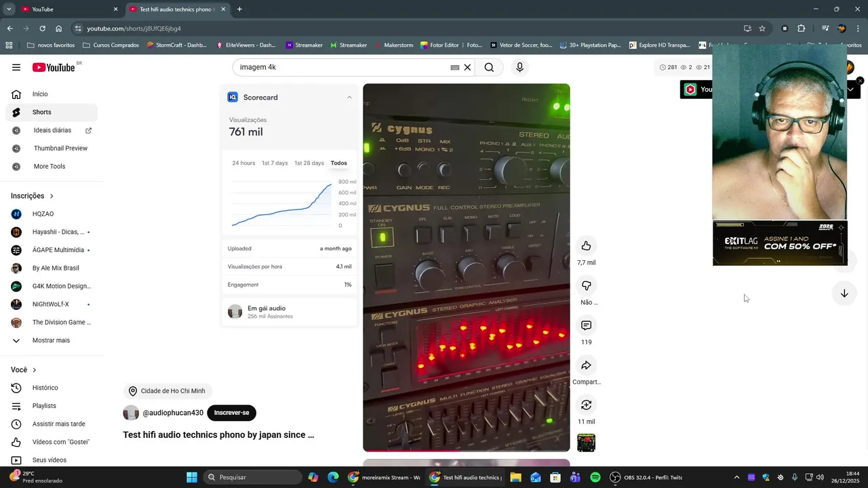Open ÁGAPE Multimídia subscription

52,250
